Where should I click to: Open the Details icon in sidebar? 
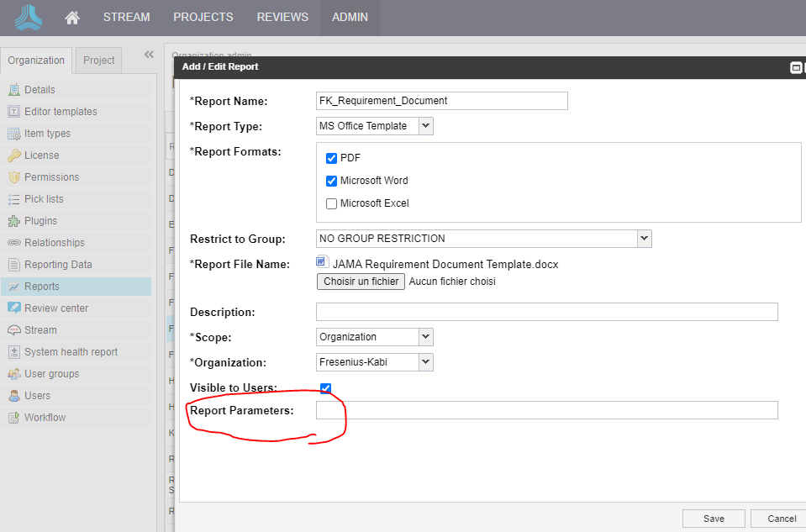click(14, 90)
